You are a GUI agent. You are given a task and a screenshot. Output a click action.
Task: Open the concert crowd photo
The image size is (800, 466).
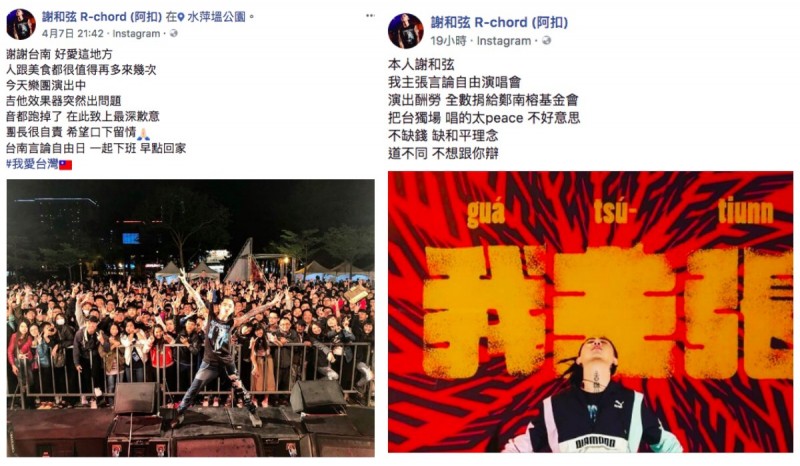pos(190,317)
